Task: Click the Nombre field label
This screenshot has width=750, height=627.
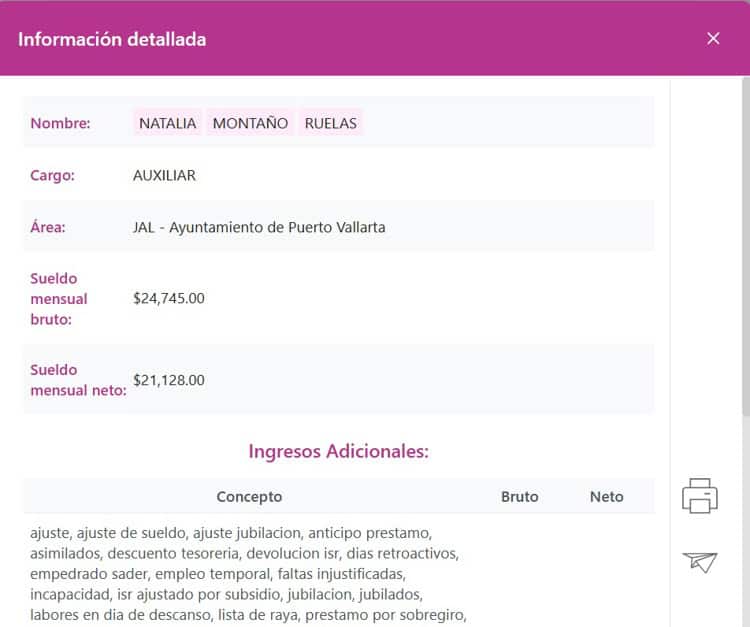Action: click(x=60, y=124)
